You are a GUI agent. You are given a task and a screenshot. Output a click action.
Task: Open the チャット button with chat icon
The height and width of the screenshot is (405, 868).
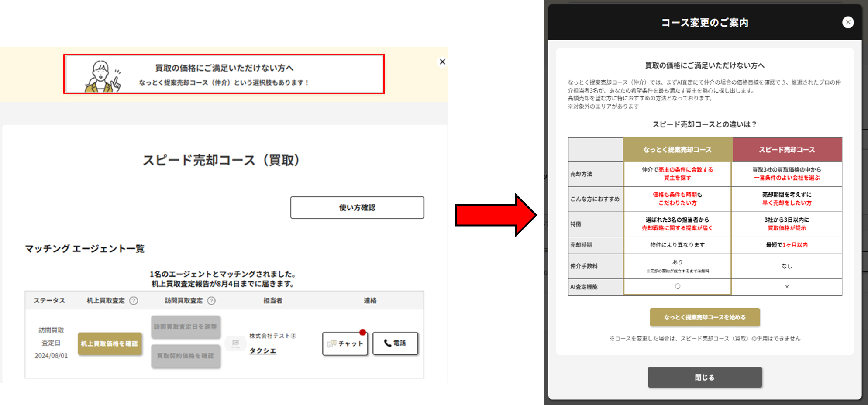coord(345,343)
